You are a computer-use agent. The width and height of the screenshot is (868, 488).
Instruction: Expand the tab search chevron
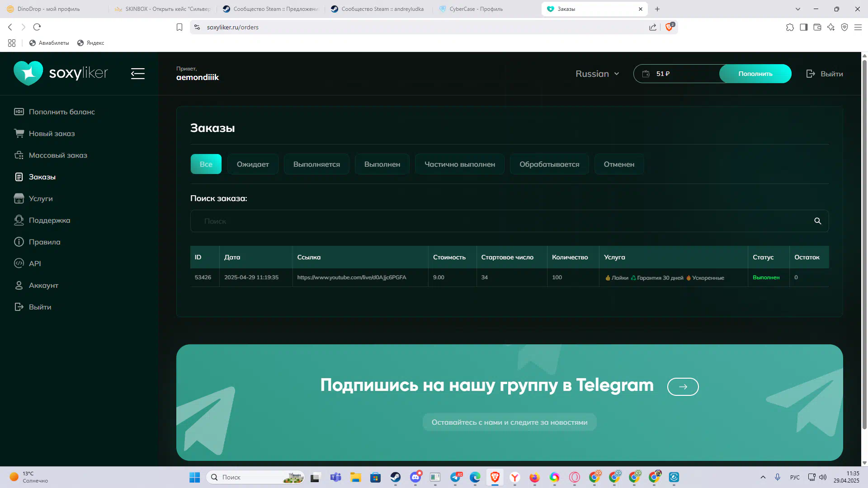pos(797,9)
